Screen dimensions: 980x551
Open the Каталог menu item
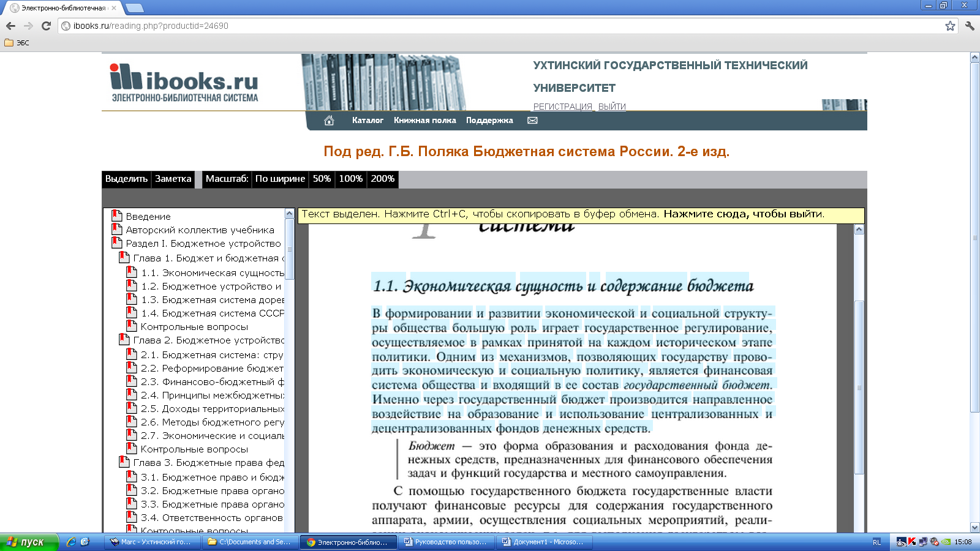367,121
